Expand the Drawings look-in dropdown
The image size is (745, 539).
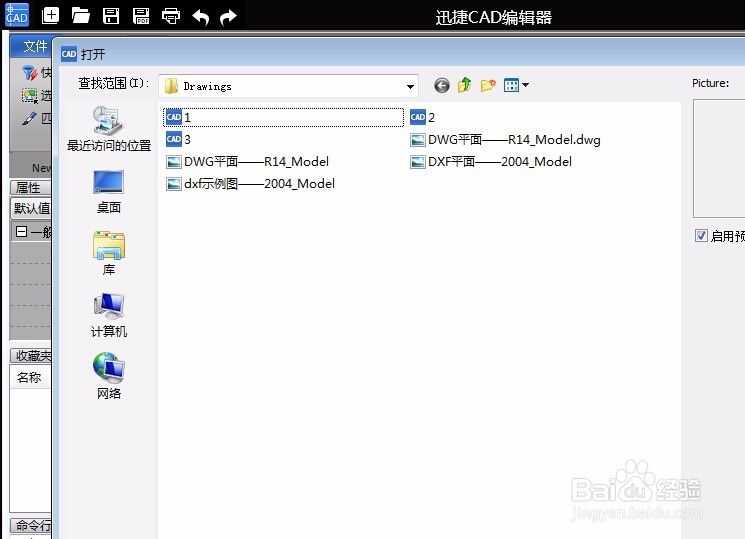click(410, 87)
